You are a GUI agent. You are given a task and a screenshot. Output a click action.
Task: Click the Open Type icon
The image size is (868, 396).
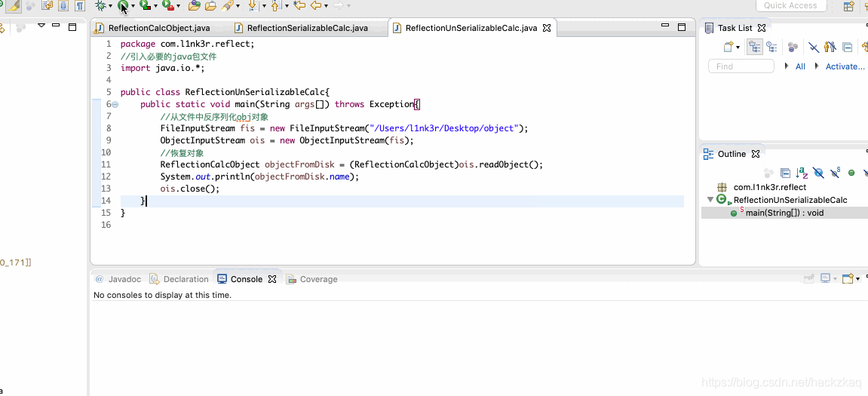click(x=195, y=5)
